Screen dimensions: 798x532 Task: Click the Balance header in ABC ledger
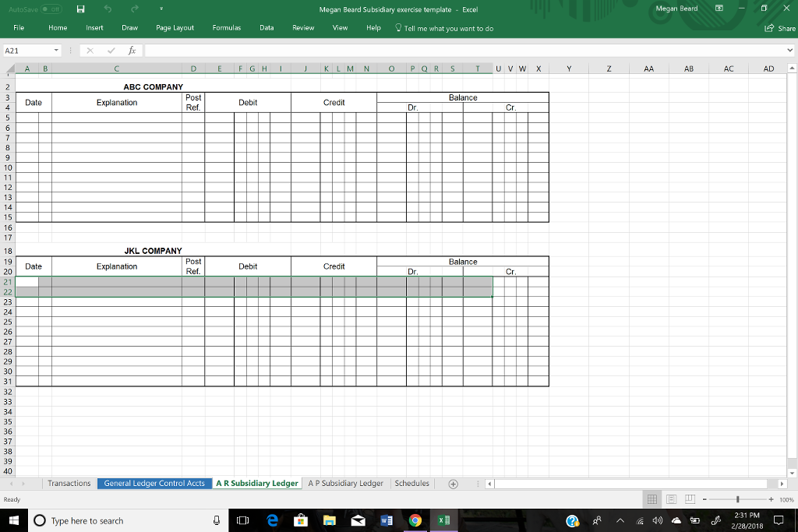[463, 97]
